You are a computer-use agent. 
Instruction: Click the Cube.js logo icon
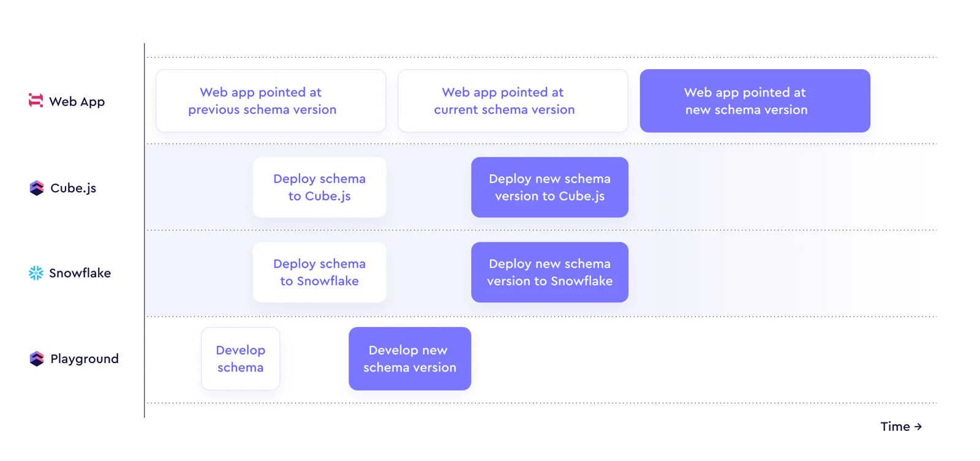coord(37,188)
